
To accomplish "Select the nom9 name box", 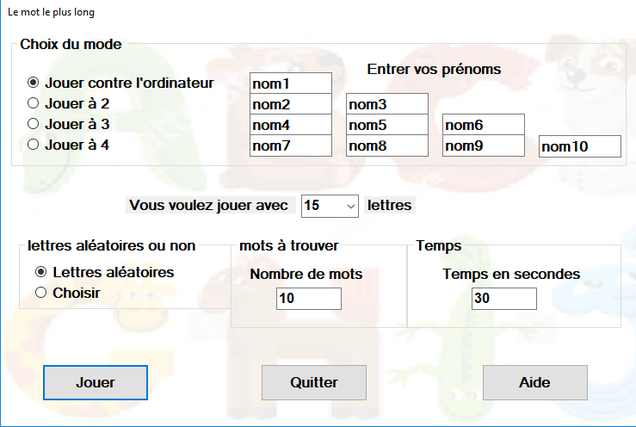I will point(483,146).
